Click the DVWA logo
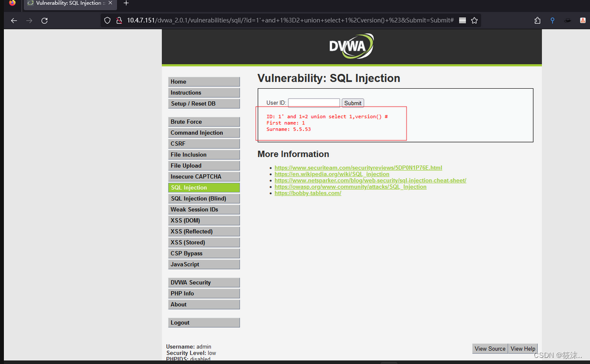This screenshot has width=590, height=364. point(352,46)
